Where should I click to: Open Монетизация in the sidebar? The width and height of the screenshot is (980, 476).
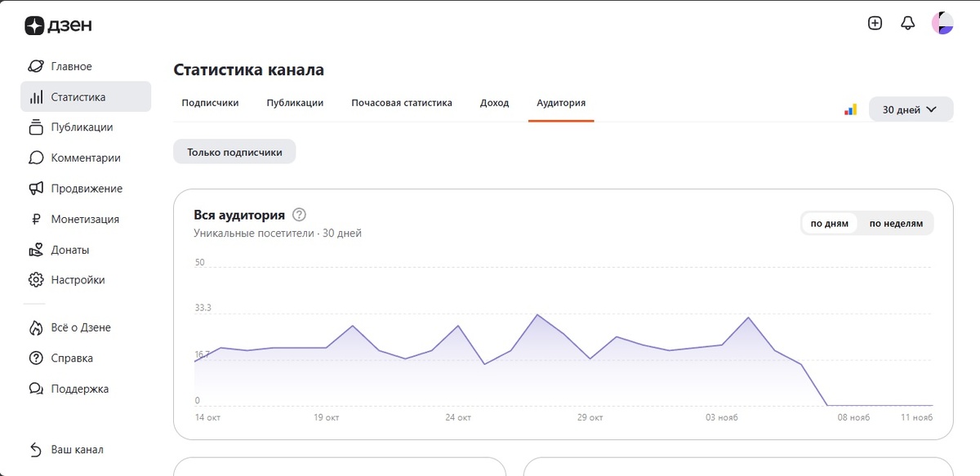(86, 219)
